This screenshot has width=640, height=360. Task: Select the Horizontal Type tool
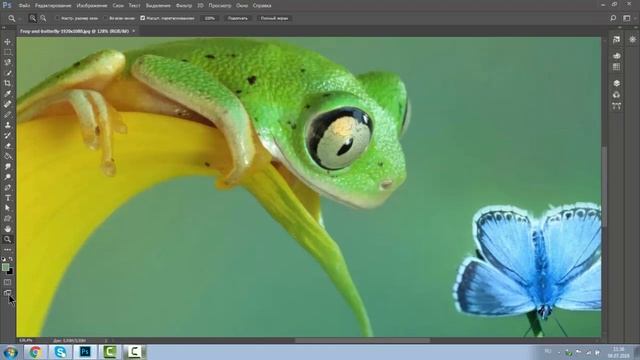click(7, 198)
